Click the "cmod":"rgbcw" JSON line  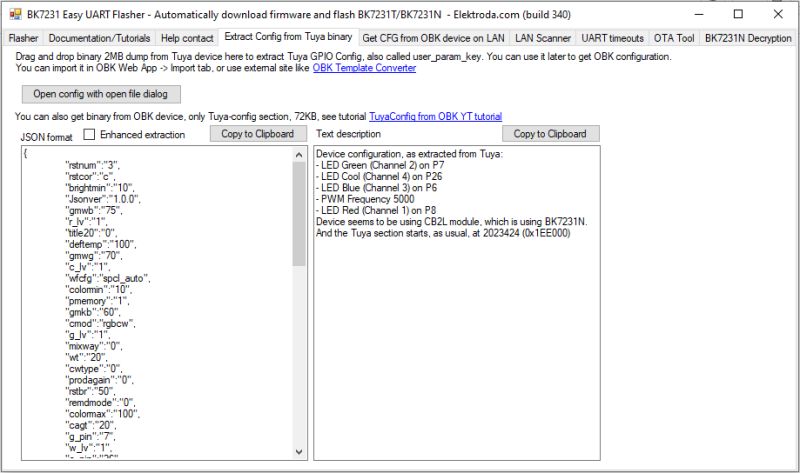[100, 323]
